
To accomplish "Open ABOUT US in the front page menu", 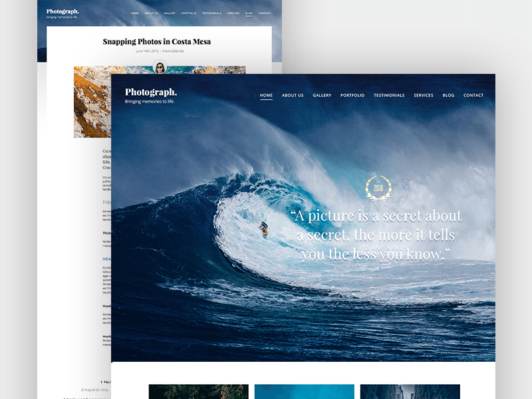I will click(x=293, y=95).
